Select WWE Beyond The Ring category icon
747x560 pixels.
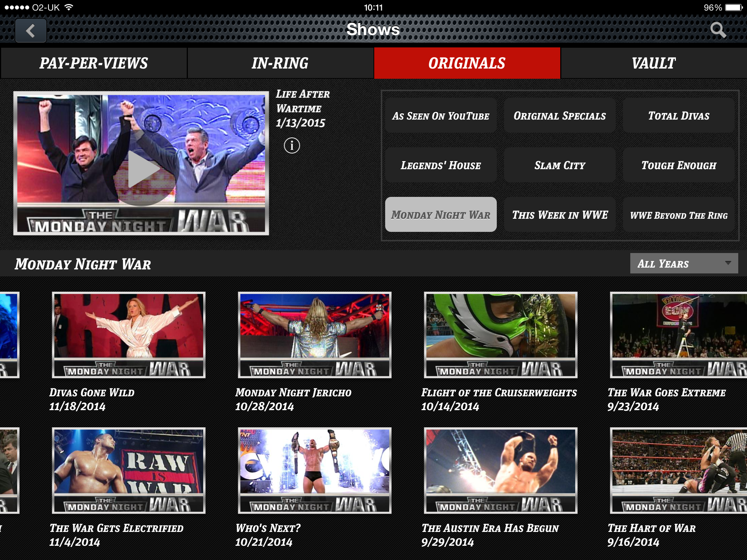(677, 215)
